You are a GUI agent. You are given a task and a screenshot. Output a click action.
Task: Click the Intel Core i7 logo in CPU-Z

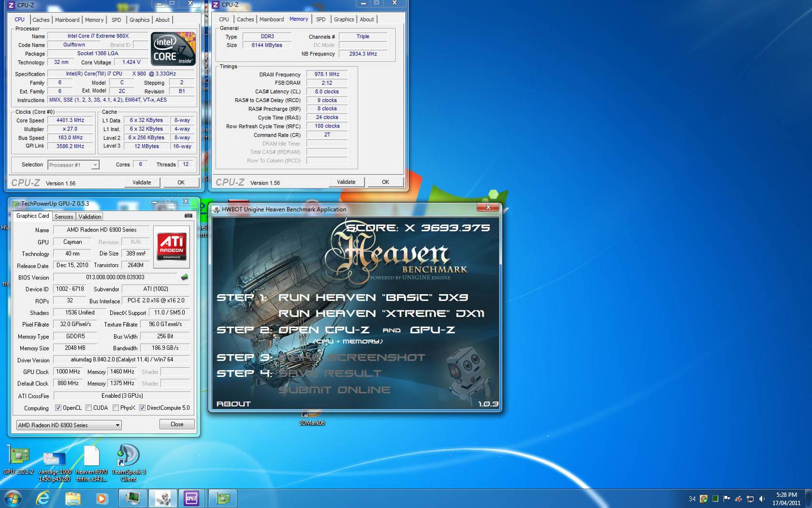click(x=173, y=49)
